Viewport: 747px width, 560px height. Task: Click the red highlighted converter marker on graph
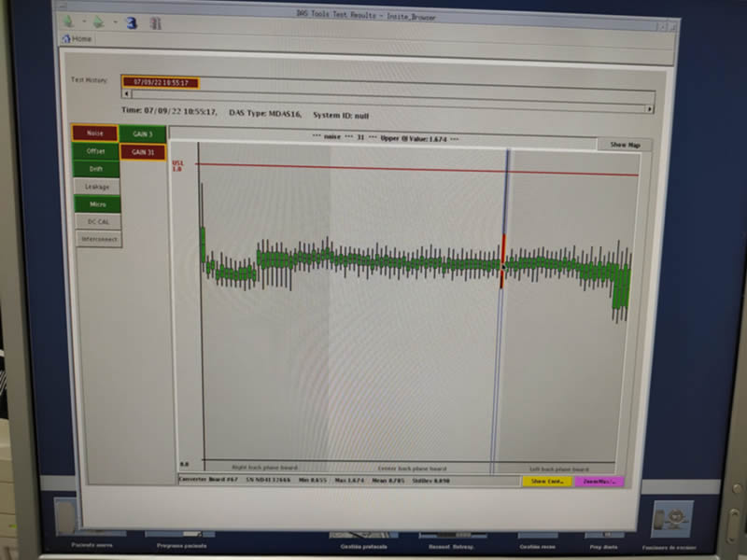coord(503,261)
